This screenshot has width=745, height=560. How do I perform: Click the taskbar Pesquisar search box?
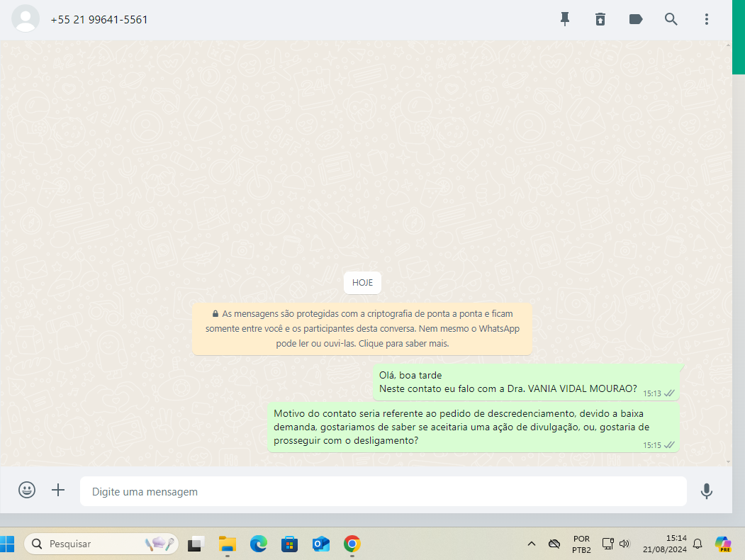coord(101,544)
